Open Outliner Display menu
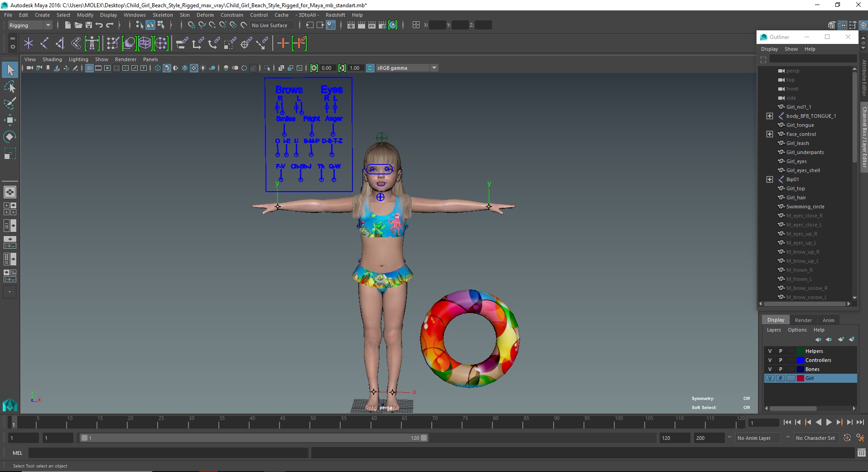 point(769,49)
